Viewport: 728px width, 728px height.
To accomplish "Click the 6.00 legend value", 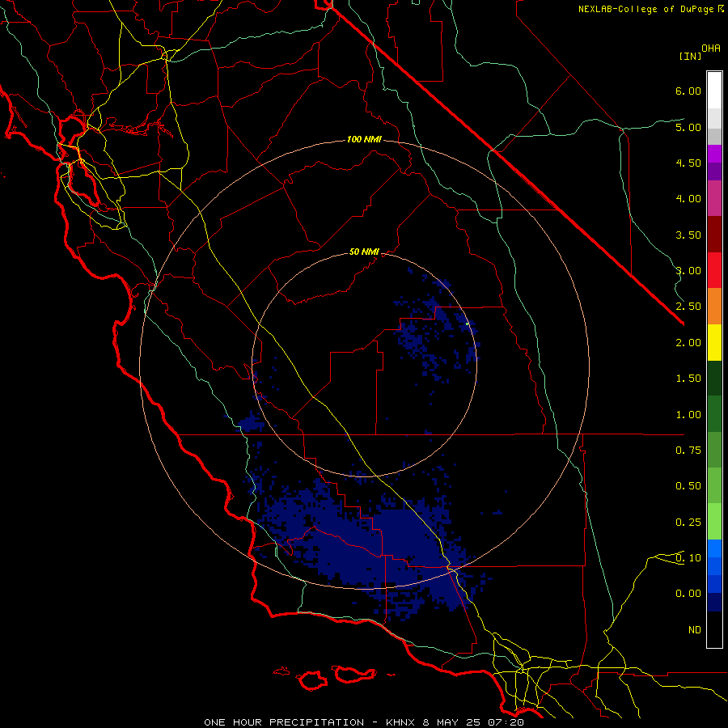I will pyautogui.click(x=688, y=91).
